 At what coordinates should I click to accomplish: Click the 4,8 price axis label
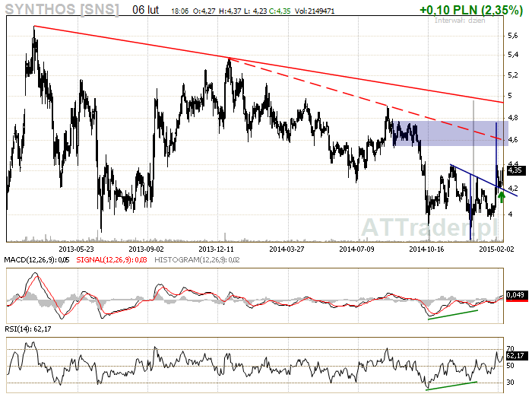click(x=513, y=118)
